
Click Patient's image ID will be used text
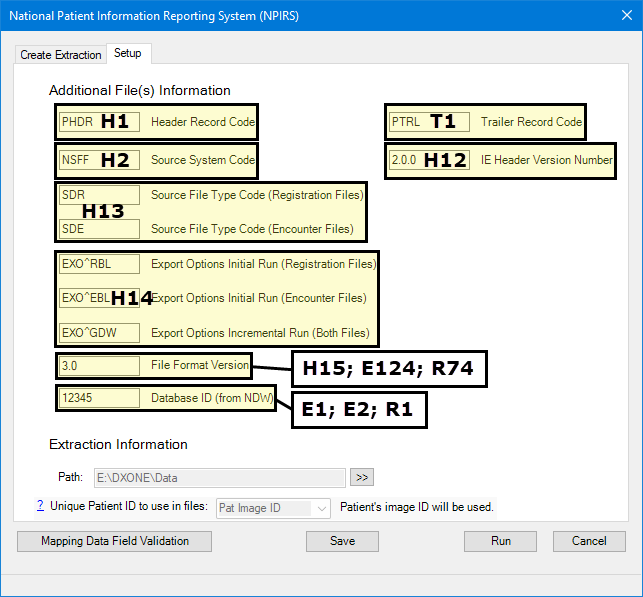point(417,507)
